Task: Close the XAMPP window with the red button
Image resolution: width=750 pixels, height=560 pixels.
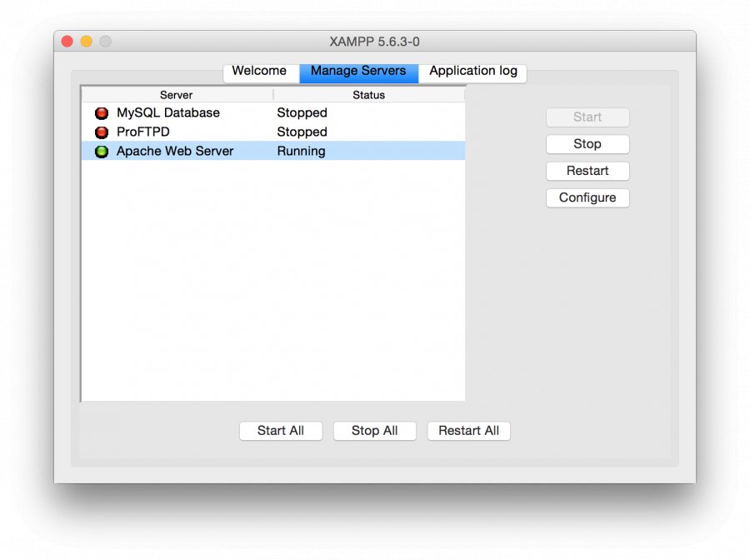Action: 67,42
